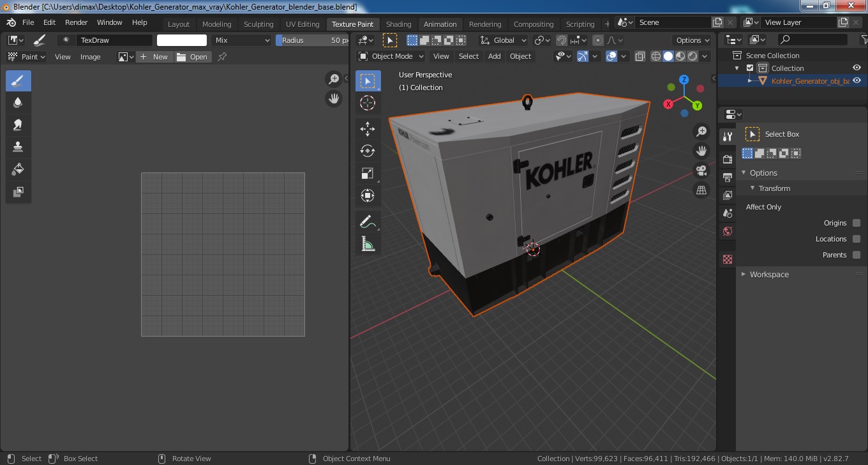This screenshot has height=465, width=868.
Task: Enable material preview shading
Action: tap(680, 56)
